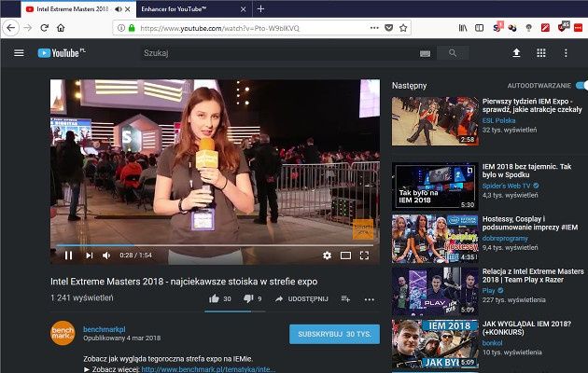588x373 pixels.
Task: Open video player settings gear
Action: [327, 256]
